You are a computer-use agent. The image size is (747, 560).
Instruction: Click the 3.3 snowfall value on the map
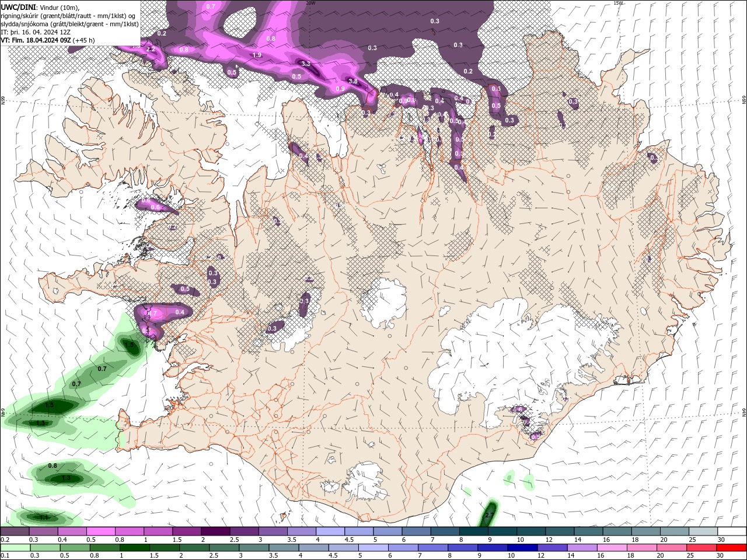pyautogui.click(x=305, y=64)
